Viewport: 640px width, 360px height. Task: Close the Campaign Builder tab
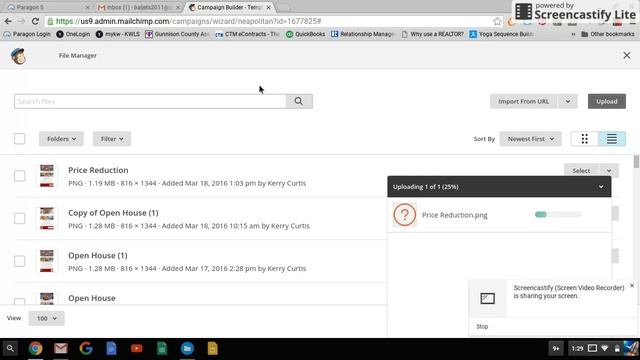coord(268,7)
